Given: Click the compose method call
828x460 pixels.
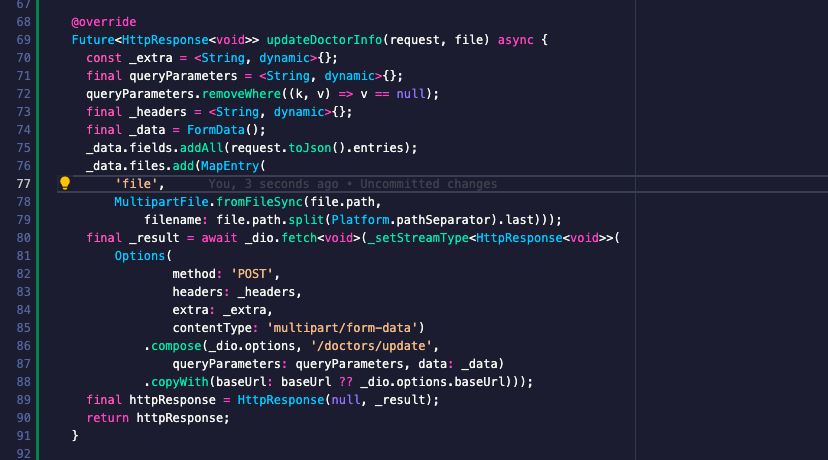Looking at the screenshot, I should click(176, 346).
